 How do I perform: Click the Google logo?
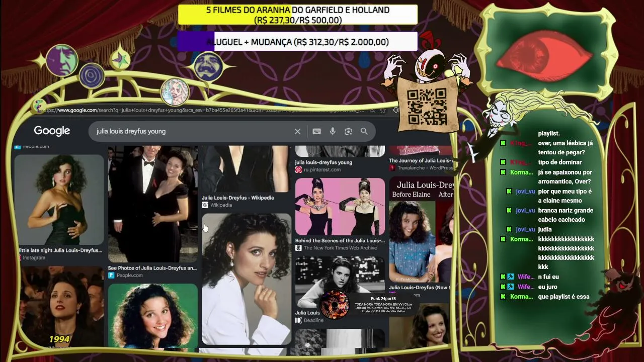(52, 131)
